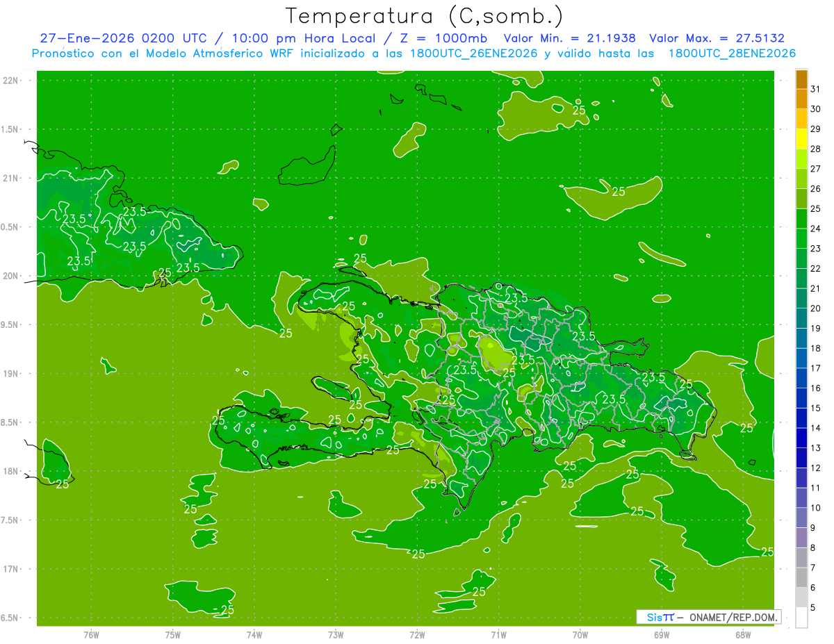The width and height of the screenshot is (834, 644).
Task: Click the purple legend swatch between 9 and 10
Action: (x=801, y=518)
